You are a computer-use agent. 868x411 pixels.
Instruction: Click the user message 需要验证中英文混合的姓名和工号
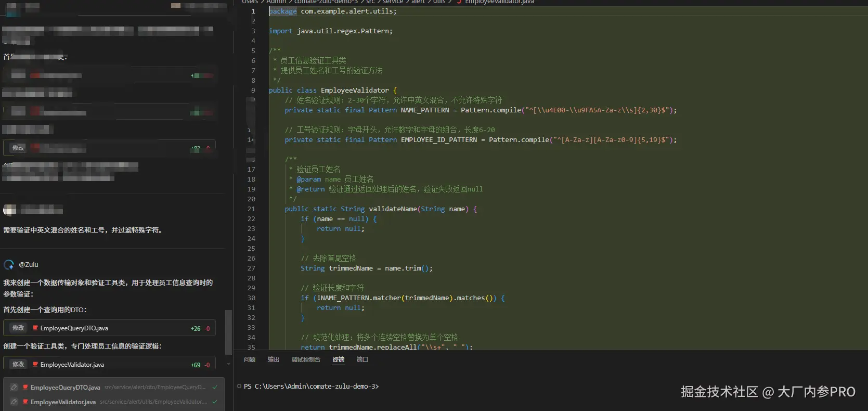point(84,230)
